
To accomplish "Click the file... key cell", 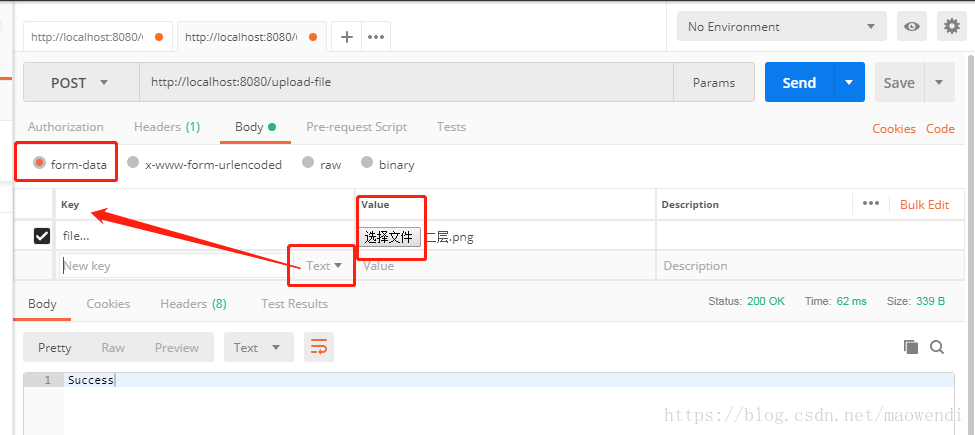I will coord(205,236).
